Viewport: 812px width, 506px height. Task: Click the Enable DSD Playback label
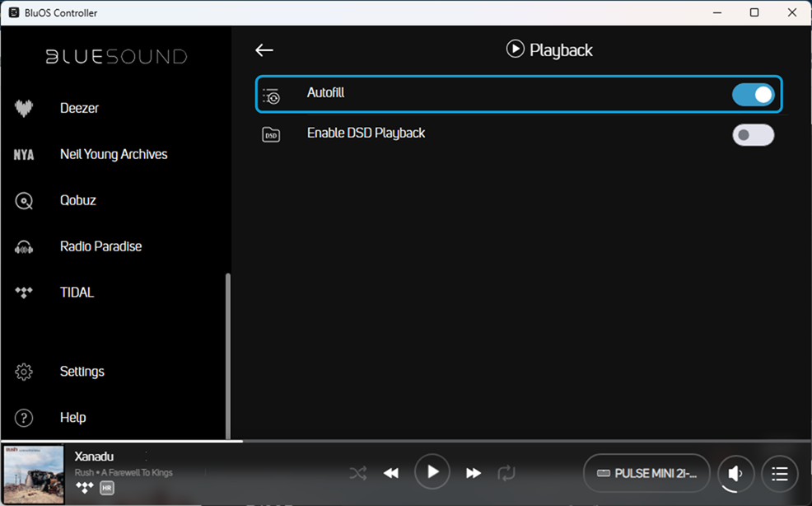coord(366,134)
